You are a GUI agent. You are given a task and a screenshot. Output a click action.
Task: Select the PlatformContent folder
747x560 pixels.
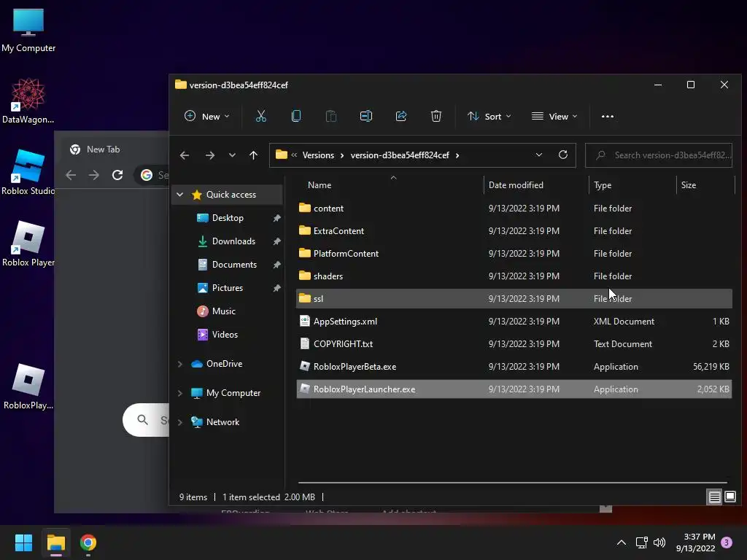click(514, 253)
